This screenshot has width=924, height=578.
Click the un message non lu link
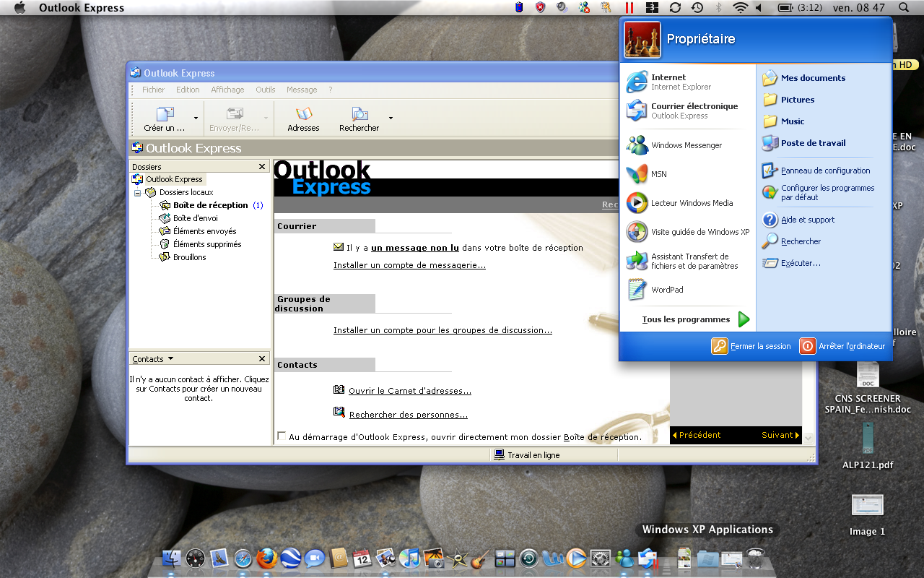point(415,248)
